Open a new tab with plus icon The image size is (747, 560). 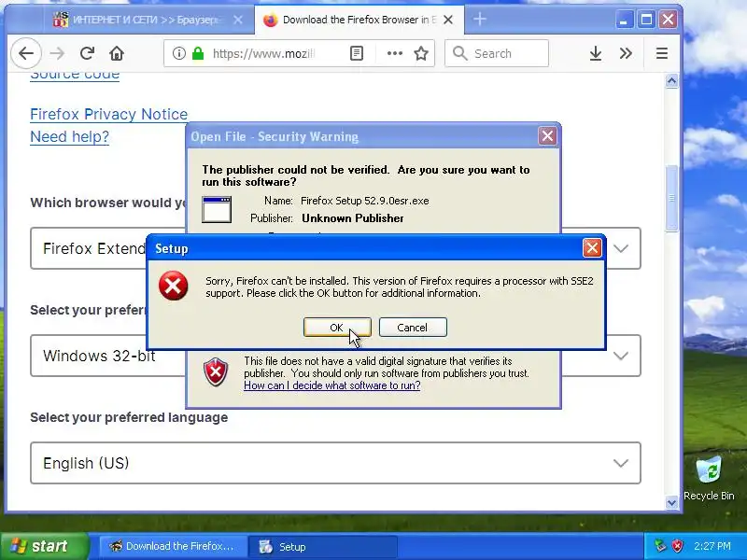480,20
